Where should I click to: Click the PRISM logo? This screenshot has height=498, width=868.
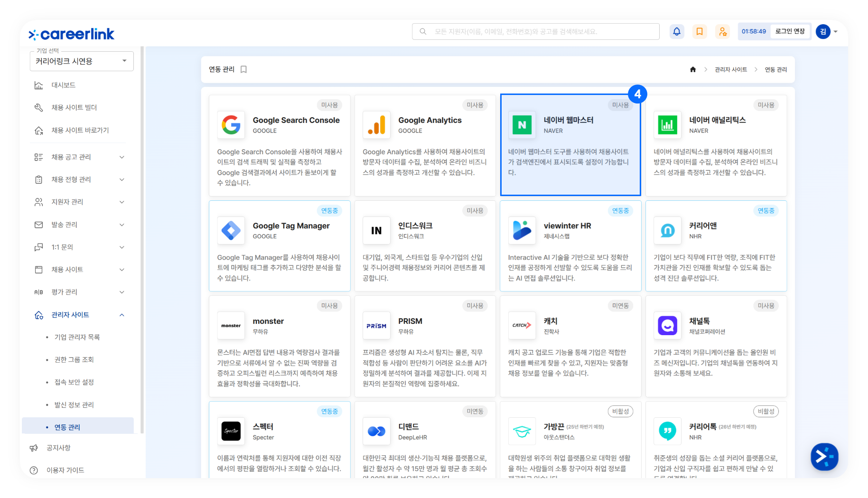point(376,326)
